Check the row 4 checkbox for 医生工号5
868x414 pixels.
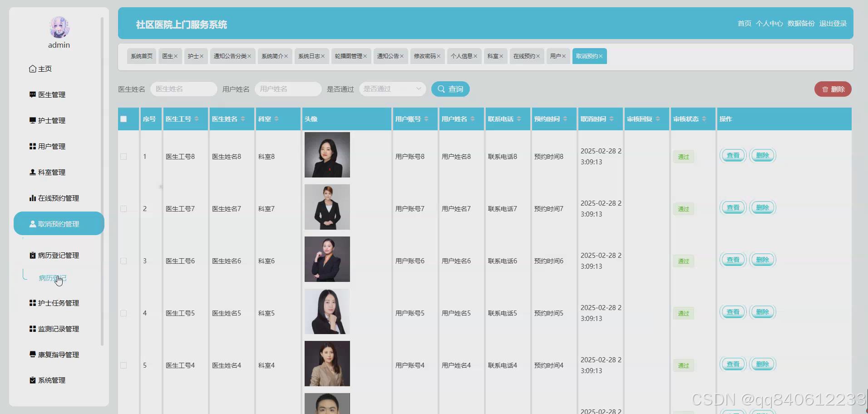click(123, 313)
